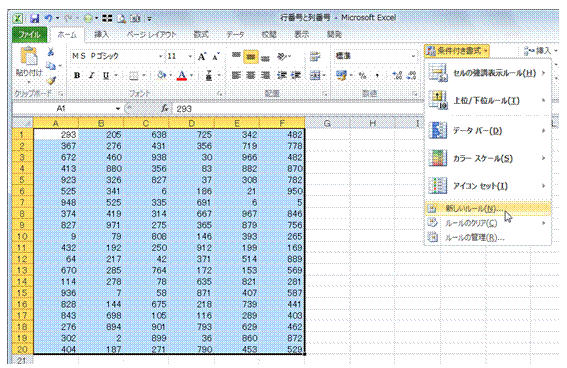Open カラー スケール(S) submenu
Viewport: 567px width, 368px height.
(x=488, y=158)
